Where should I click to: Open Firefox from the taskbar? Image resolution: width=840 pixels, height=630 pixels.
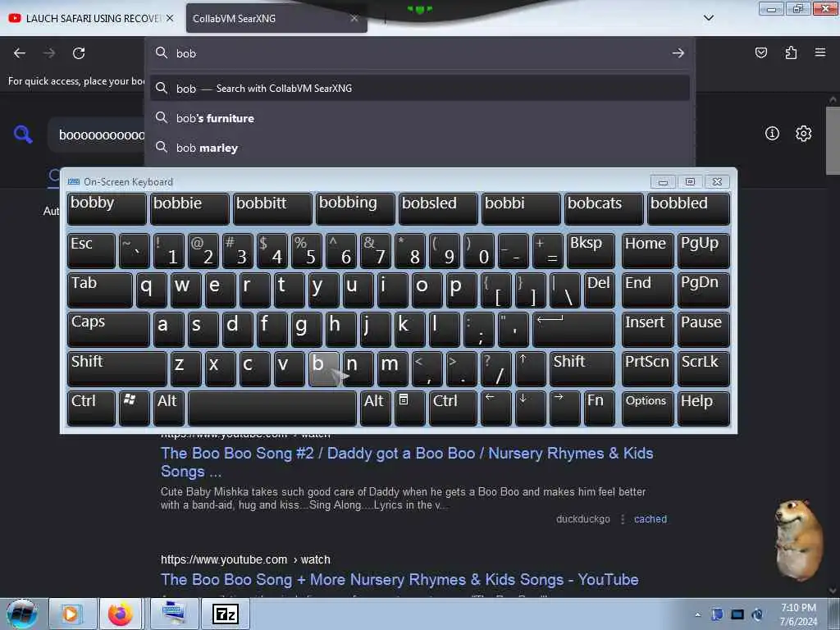click(121, 614)
